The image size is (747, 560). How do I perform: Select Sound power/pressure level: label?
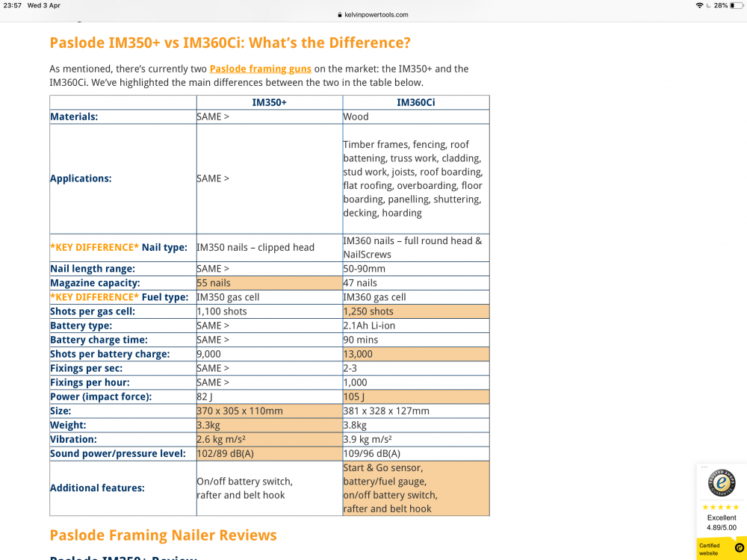[x=118, y=454]
